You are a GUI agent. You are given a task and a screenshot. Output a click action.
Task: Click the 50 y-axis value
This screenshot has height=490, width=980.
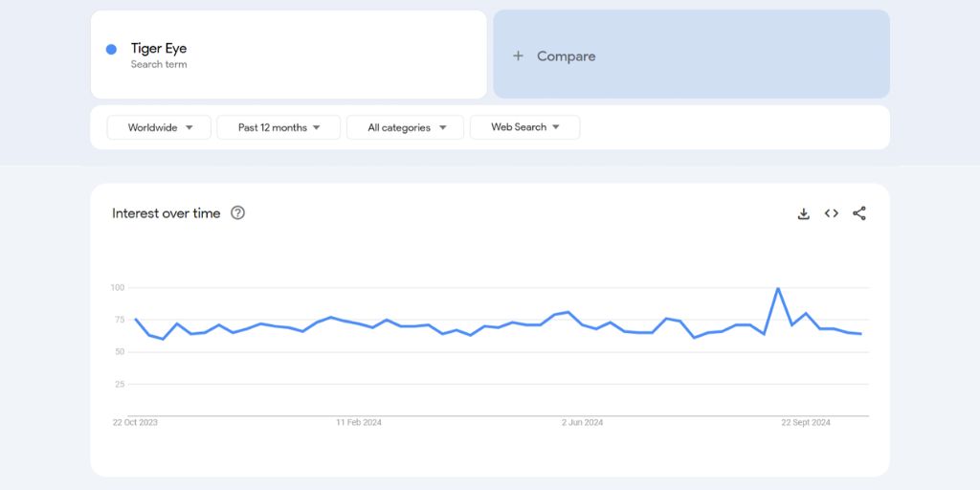pyautogui.click(x=120, y=352)
